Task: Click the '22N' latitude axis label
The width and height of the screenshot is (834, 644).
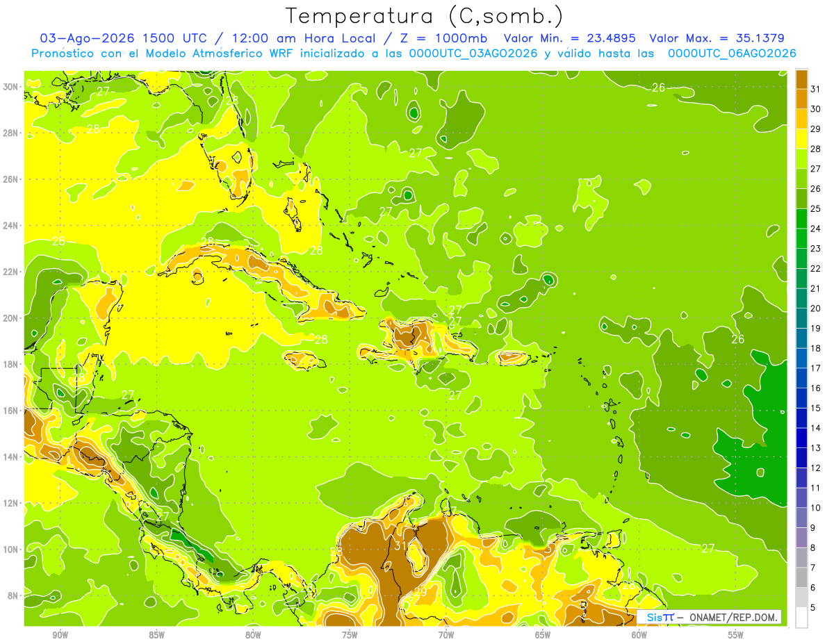Action: (x=10, y=272)
